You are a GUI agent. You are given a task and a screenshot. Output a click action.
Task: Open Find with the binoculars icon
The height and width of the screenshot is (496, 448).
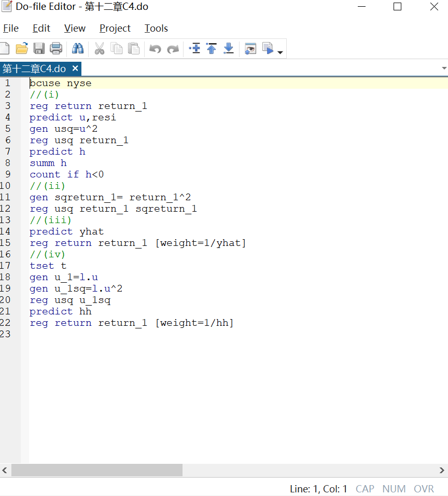(78, 49)
